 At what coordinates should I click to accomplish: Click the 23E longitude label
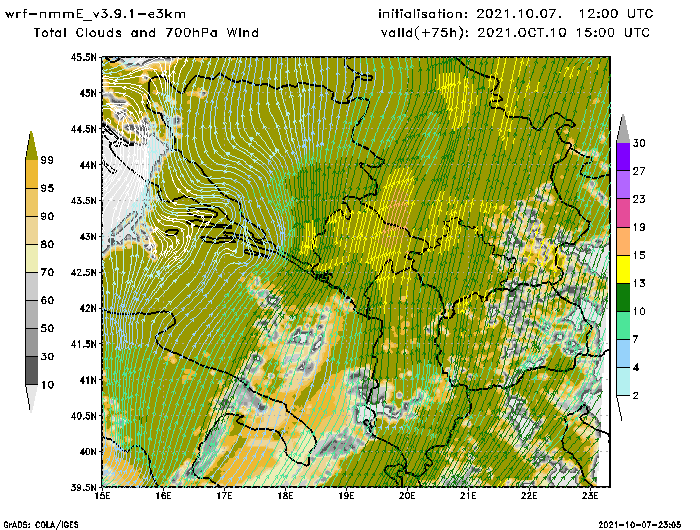pyautogui.click(x=590, y=496)
